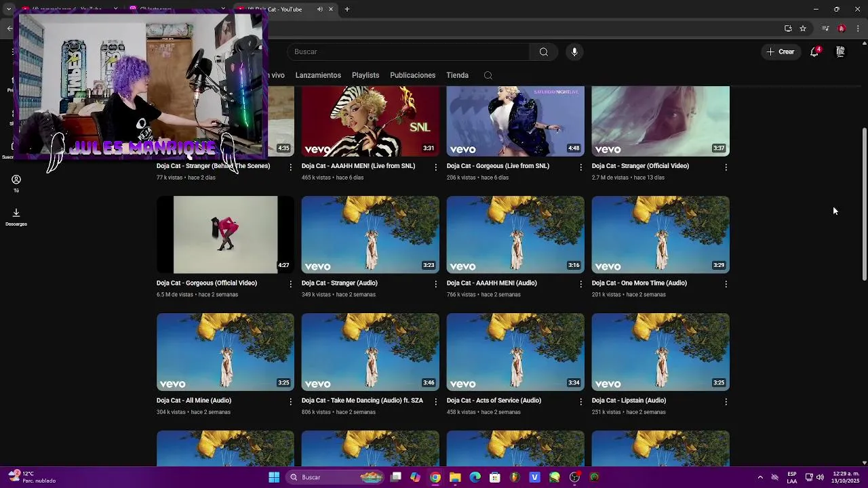Image resolution: width=868 pixels, height=488 pixels.
Task: Open title Doja Cat - Acts of Service (Audio)
Action: pyautogui.click(x=494, y=401)
